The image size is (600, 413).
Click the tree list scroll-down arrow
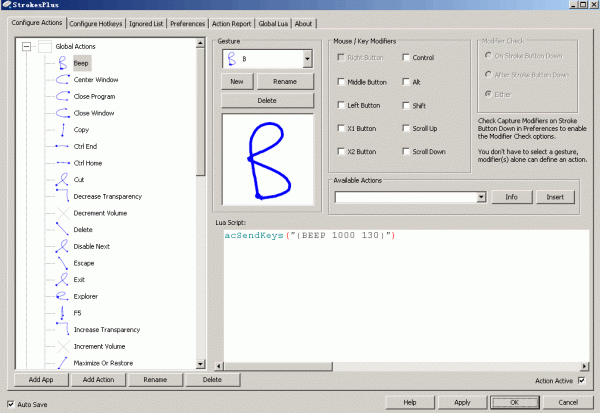200,364
